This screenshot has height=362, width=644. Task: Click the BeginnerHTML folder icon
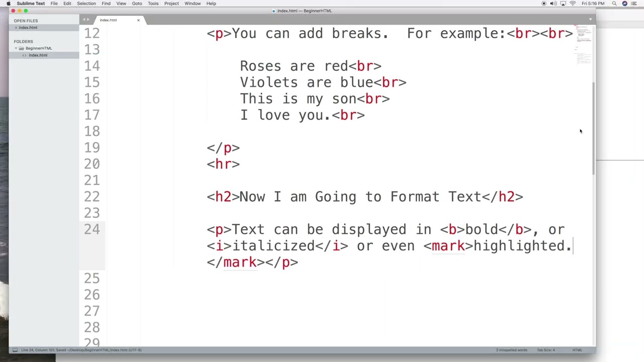[x=21, y=48]
